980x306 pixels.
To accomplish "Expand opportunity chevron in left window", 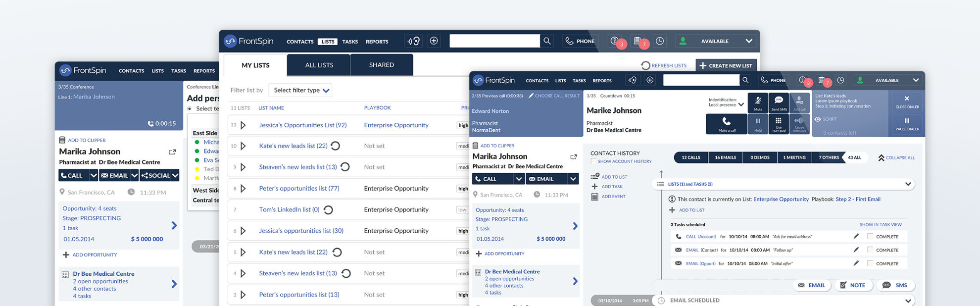I will click(174, 225).
